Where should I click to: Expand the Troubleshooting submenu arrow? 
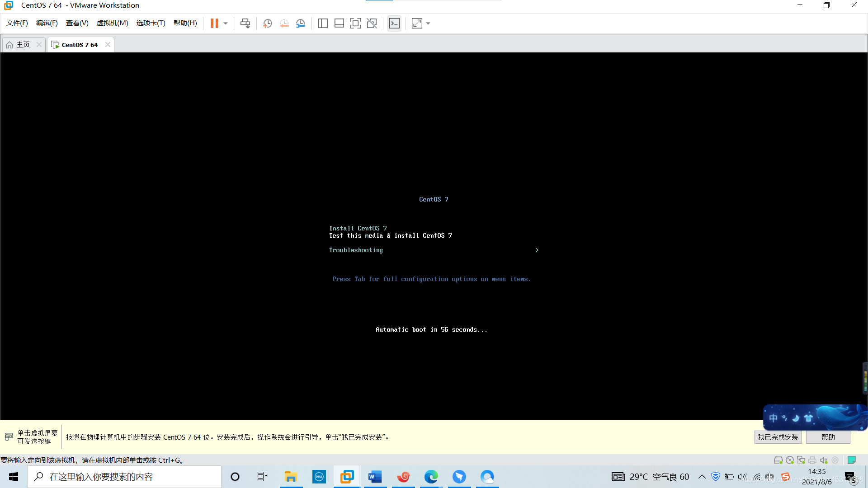[537, 250]
